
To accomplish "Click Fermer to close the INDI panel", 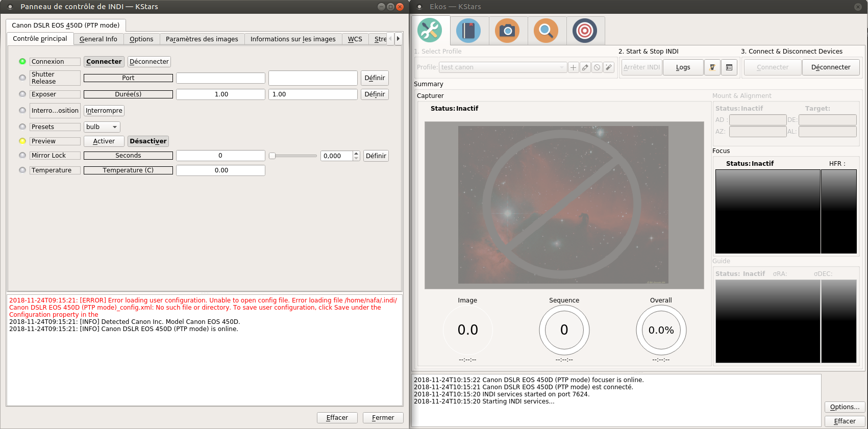I will tap(383, 418).
